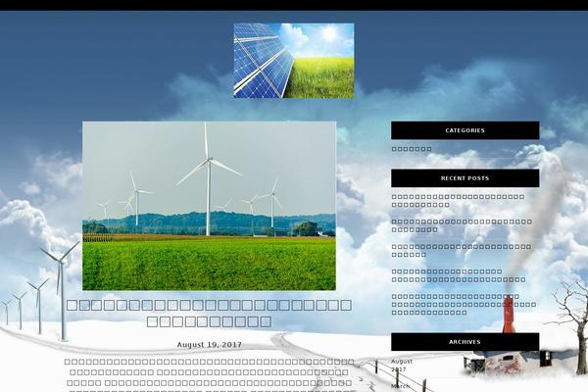Open the second link under Recent Posts
Screen dimensions: 588x392
(462, 225)
